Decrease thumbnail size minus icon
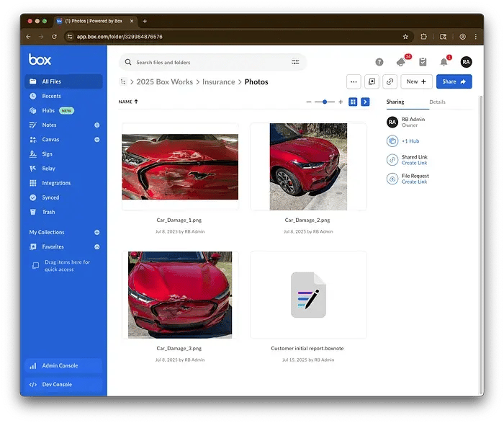This screenshot has width=504, height=423. coord(309,102)
